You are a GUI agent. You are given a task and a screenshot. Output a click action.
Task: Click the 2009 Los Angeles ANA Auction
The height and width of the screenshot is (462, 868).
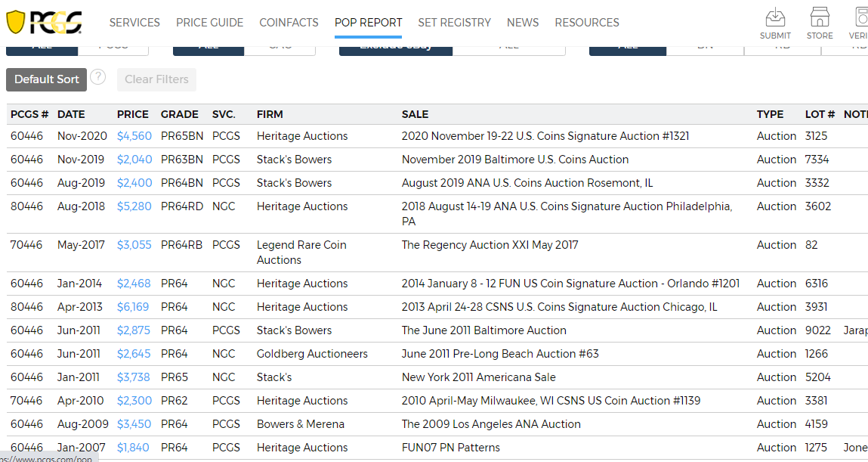(x=492, y=423)
